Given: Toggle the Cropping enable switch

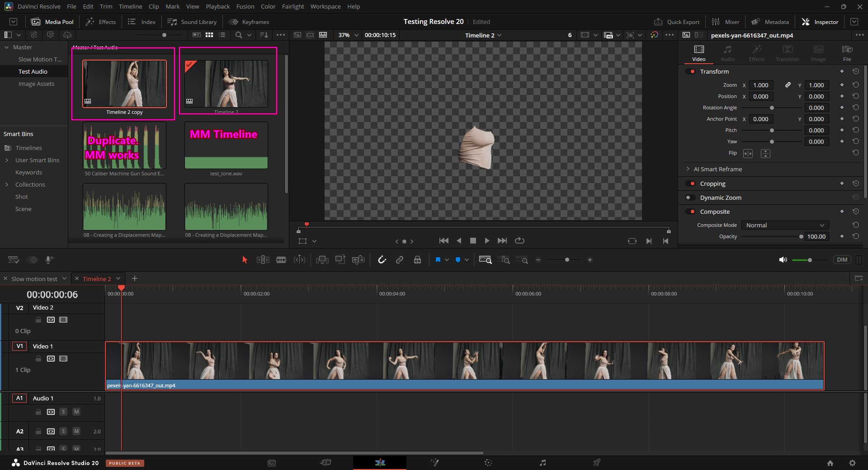Looking at the screenshot, I should (x=690, y=183).
